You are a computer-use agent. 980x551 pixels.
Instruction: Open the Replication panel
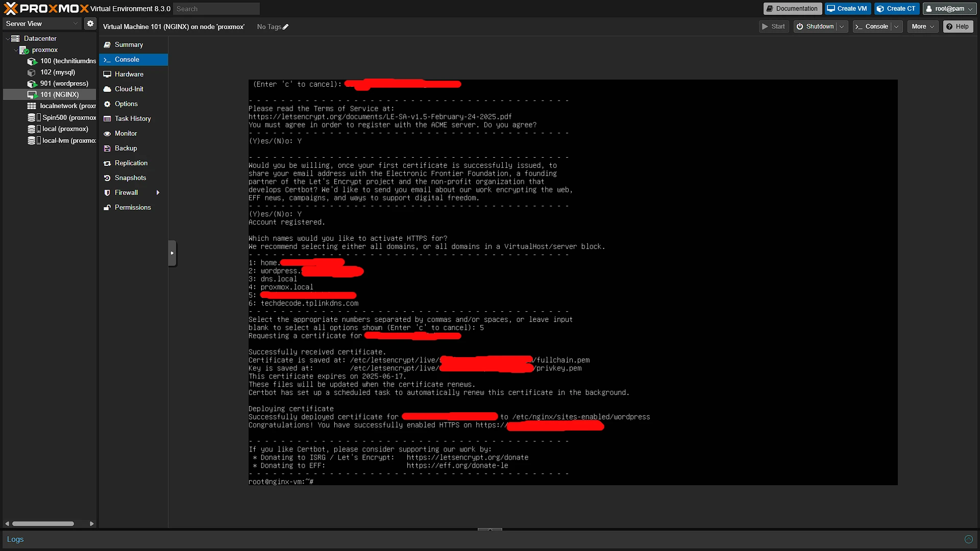[x=133, y=163]
